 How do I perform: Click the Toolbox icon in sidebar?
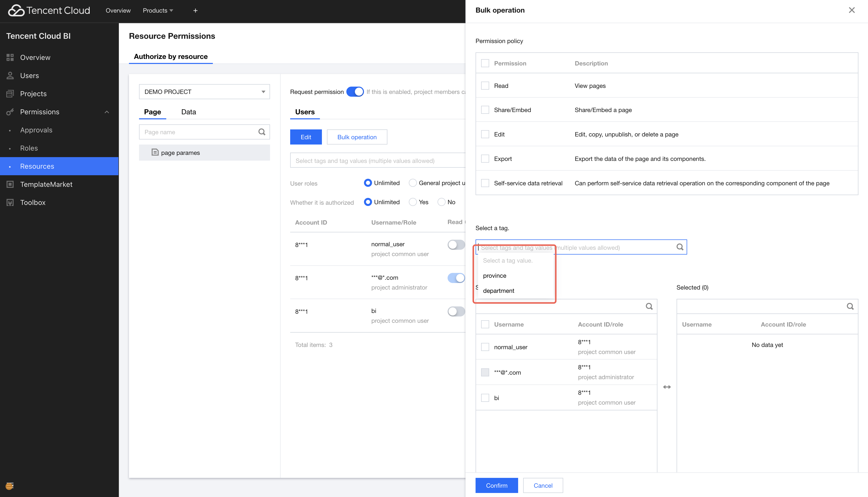tap(10, 202)
